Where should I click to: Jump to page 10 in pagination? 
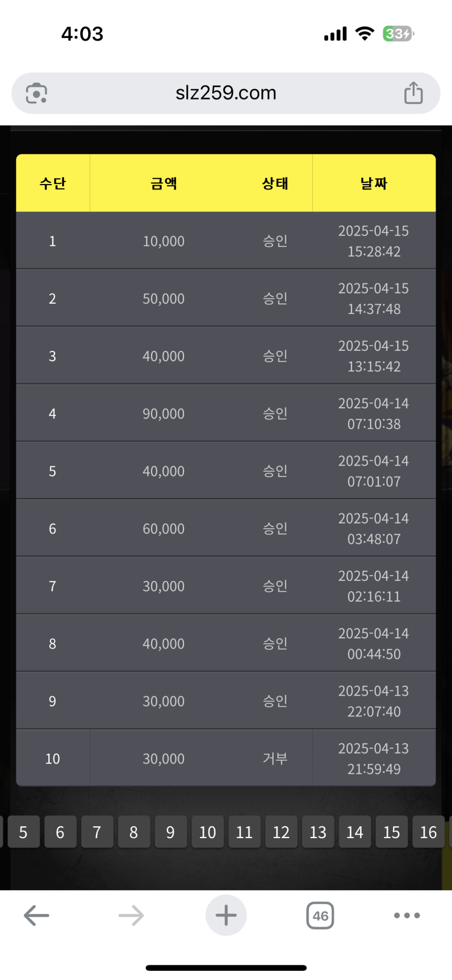click(x=207, y=832)
